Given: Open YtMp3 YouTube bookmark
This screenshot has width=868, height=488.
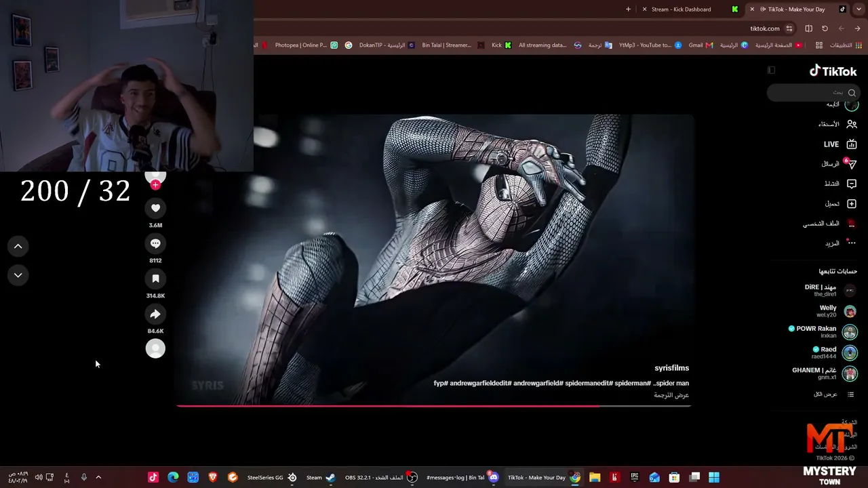Looking at the screenshot, I should point(650,45).
